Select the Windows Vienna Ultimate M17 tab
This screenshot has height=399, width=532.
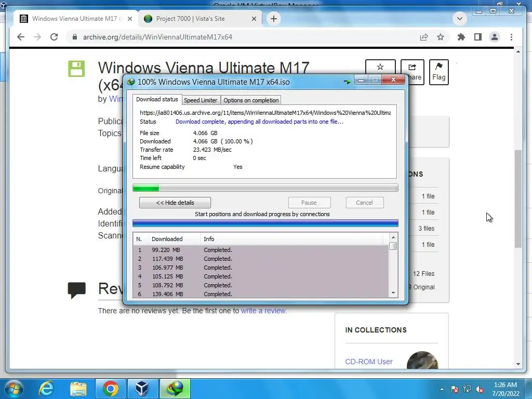point(76,19)
